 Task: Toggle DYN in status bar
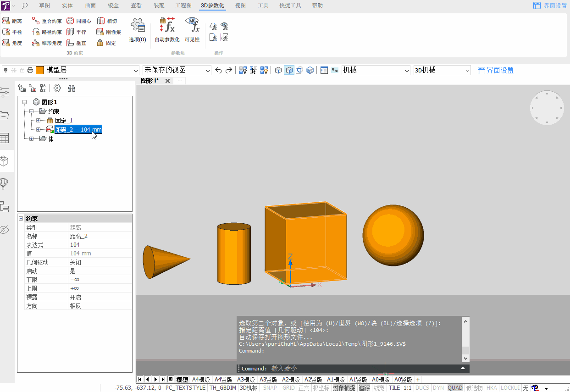438,388
